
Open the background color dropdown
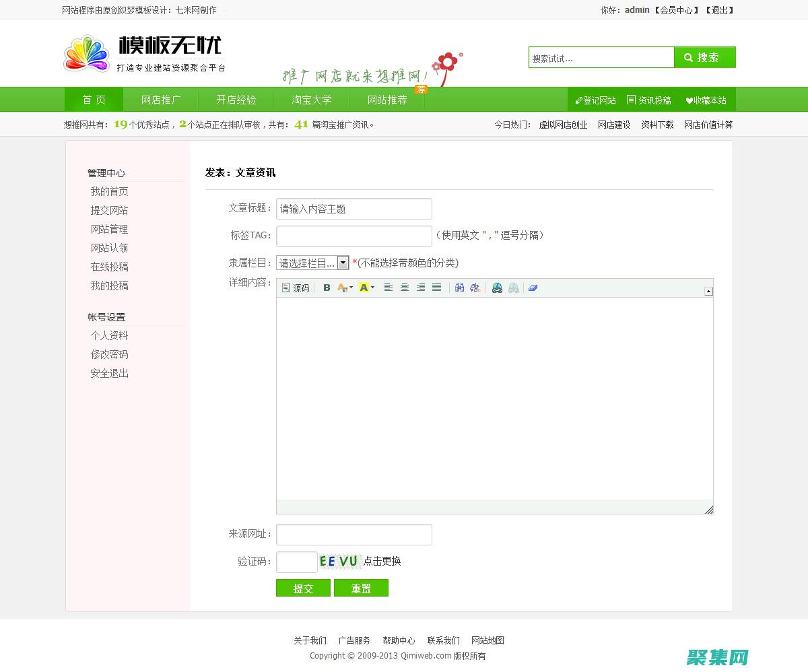372,288
